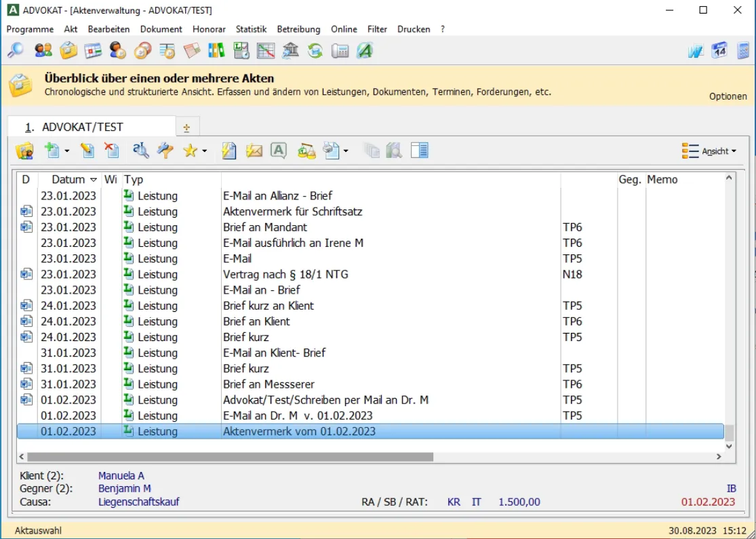This screenshot has width=756, height=539.
Task: Click the Optionen link
Action: point(728,96)
